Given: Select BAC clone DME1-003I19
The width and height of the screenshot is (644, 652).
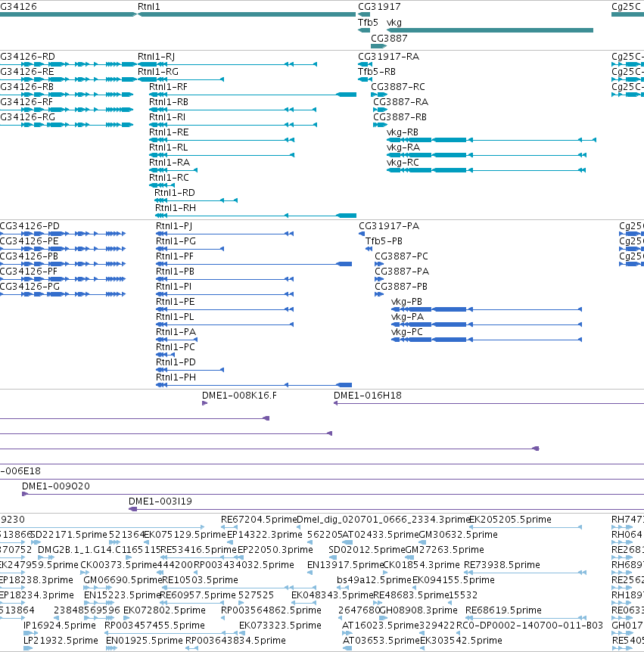Looking at the screenshot, I should [x=387, y=509].
